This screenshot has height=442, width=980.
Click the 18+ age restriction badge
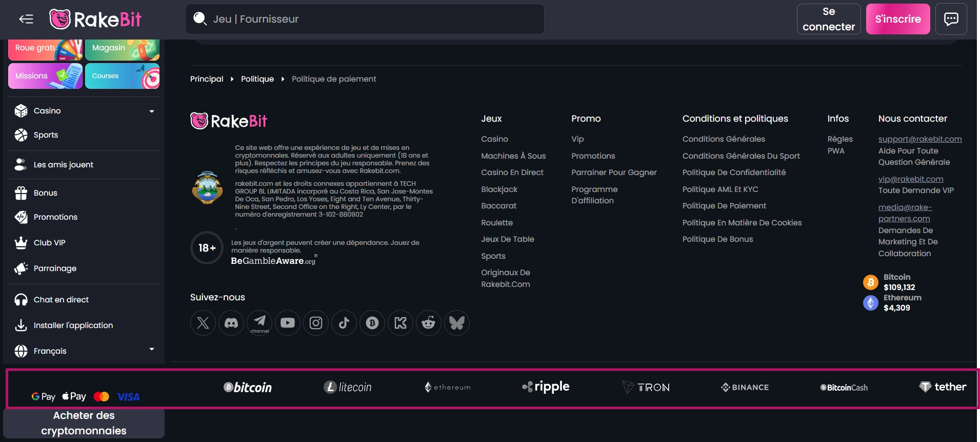207,248
